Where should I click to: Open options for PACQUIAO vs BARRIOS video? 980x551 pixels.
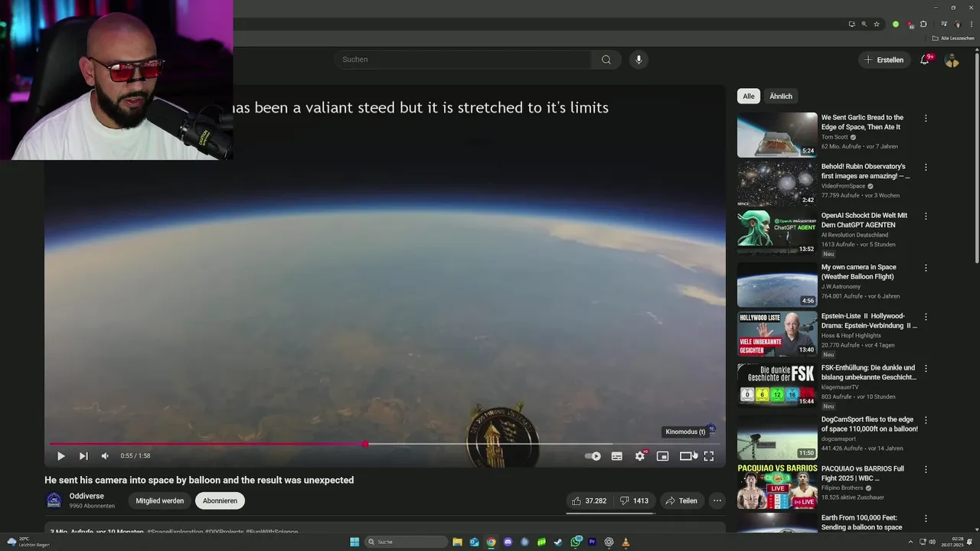click(x=926, y=470)
